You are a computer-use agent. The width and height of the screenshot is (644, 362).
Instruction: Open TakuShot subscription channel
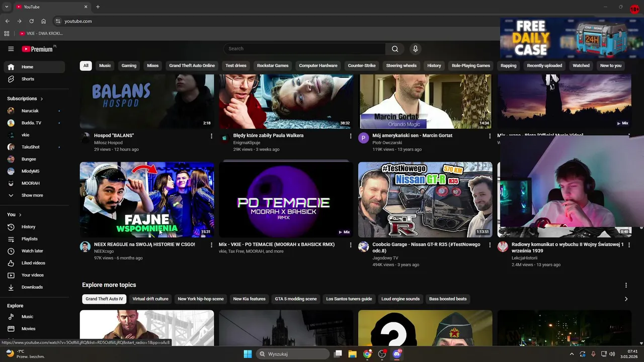(x=34, y=147)
